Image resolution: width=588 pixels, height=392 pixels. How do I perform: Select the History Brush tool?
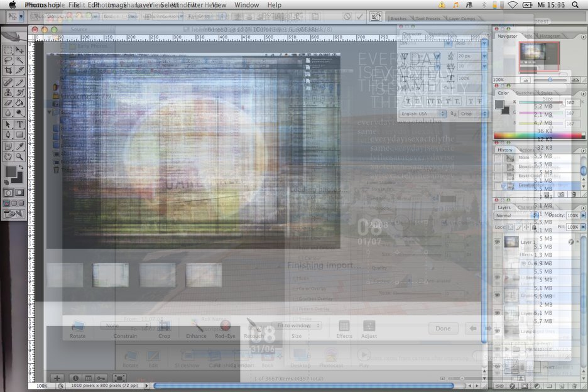pos(19,92)
